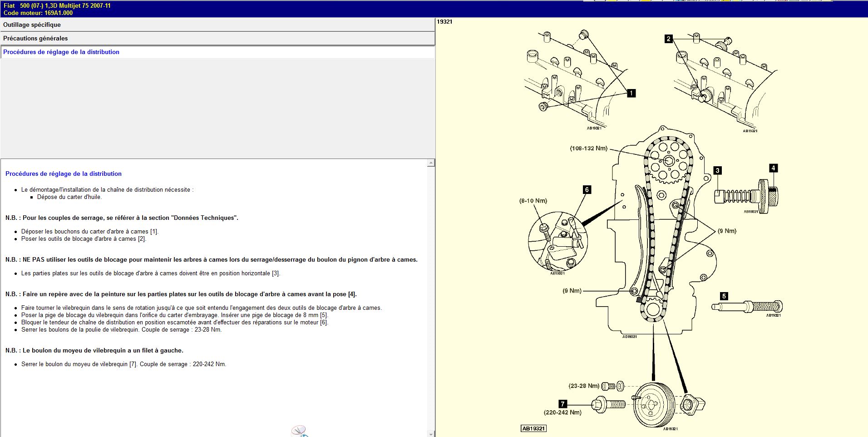868x437 pixels.
Task: Click the Snipping Tool scissors icon
Action: tap(300, 432)
